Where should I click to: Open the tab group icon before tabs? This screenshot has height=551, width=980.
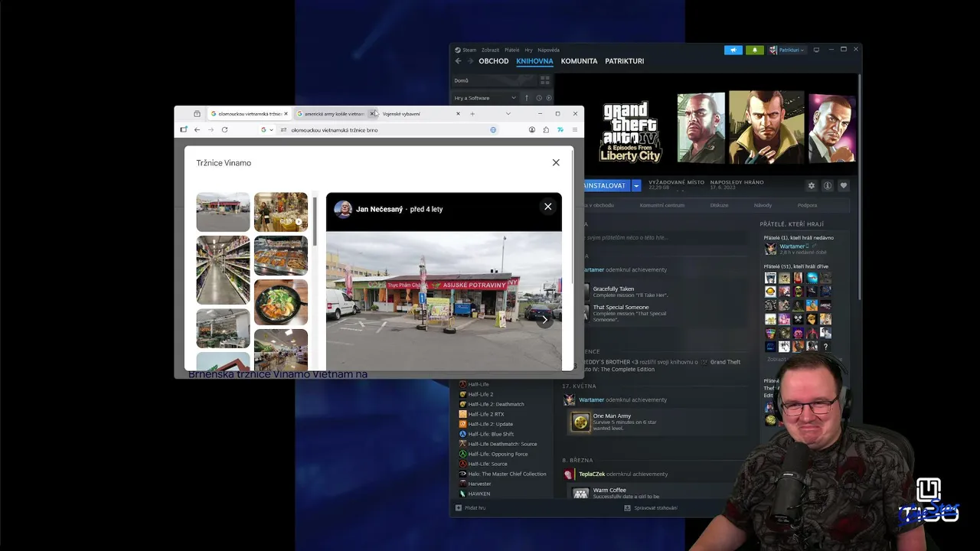click(x=197, y=114)
